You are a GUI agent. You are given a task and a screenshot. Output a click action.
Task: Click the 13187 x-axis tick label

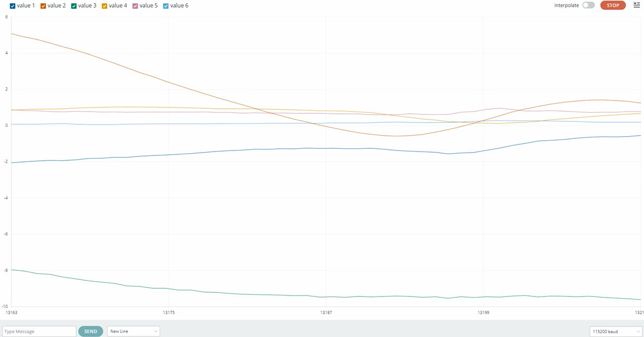pyautogui.click(x=326, y=312)
